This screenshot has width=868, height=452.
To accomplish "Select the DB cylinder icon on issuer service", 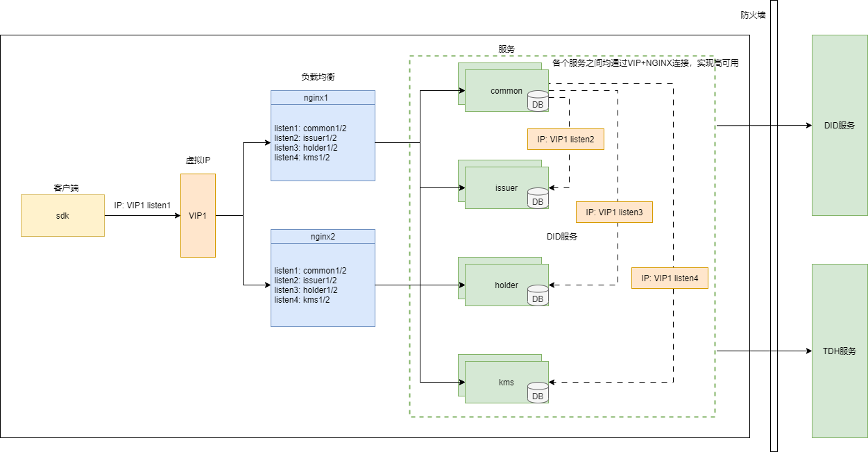I will [x=537, y=198].
